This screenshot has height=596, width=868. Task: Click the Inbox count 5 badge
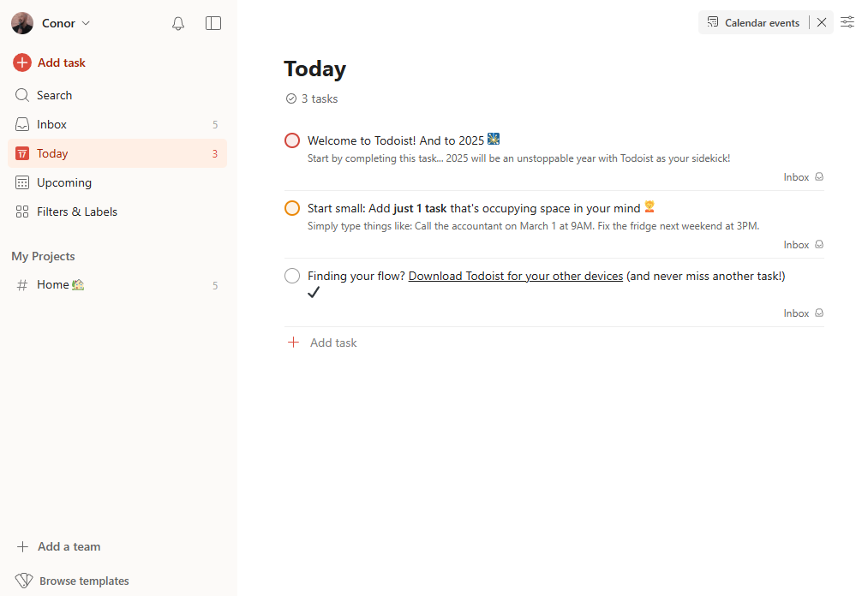[x=215, y=125]
